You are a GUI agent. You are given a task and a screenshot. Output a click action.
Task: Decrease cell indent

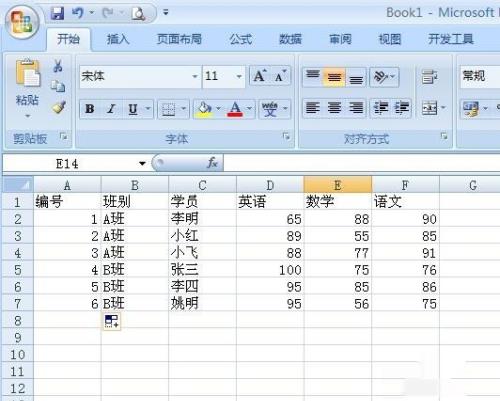pos(381,108)
